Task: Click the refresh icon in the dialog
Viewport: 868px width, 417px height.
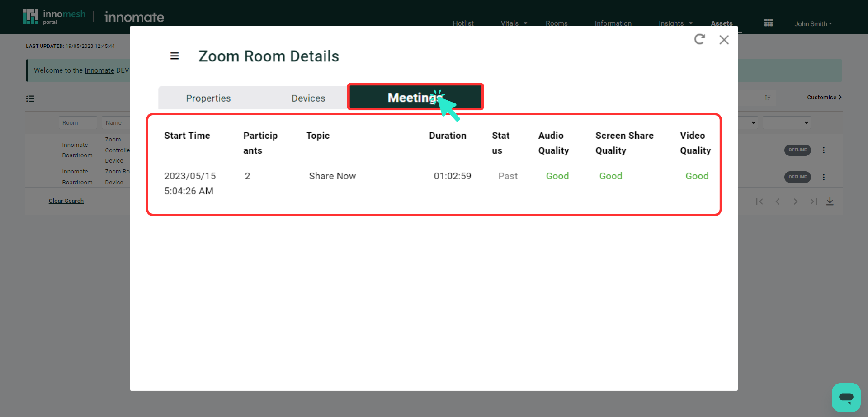Action: click(x=699, y=39)
